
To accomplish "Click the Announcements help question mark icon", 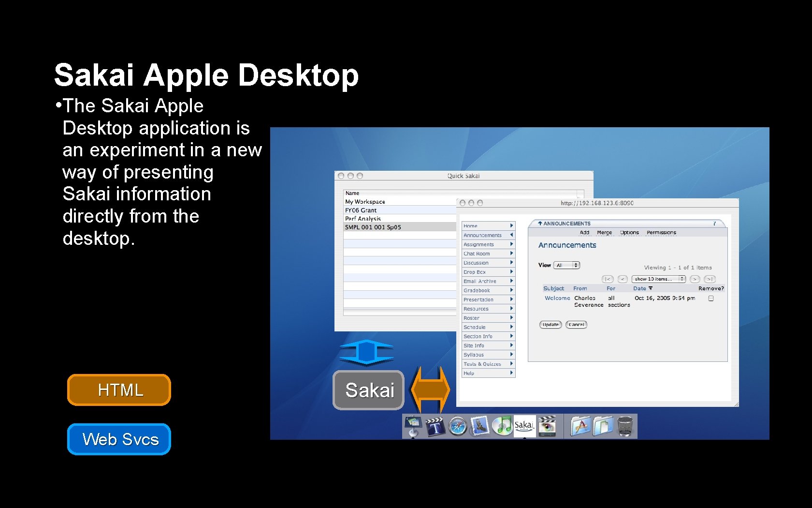I will tap(714, 224).
